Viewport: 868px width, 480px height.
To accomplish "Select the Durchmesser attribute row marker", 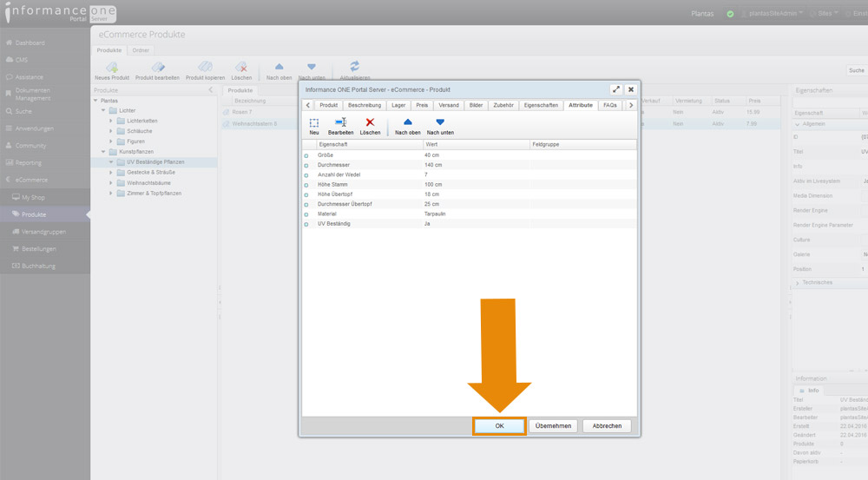I will 306,166.
